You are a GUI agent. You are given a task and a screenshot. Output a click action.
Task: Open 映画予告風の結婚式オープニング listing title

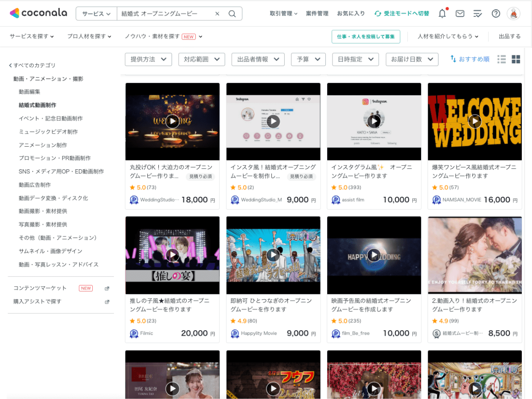click(x=371, y=305)
